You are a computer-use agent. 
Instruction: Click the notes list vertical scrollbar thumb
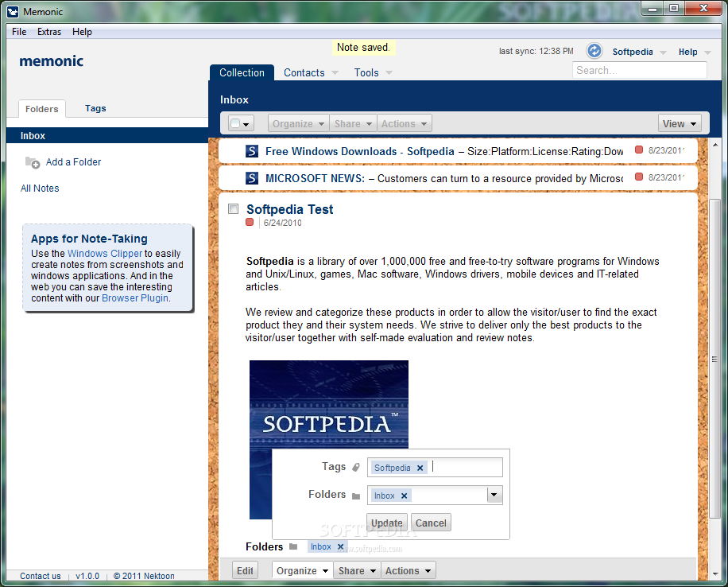coord(714,359)
